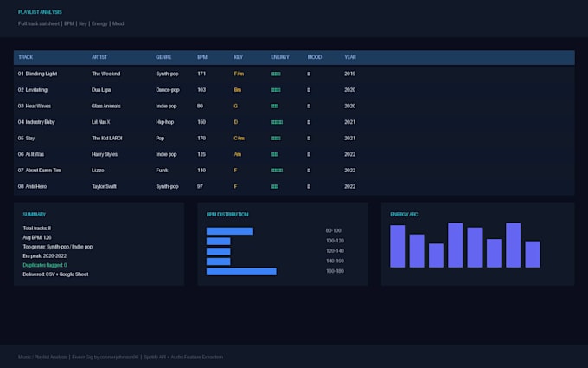Click BPM value 103
The image size is (588, 368).
201,90
